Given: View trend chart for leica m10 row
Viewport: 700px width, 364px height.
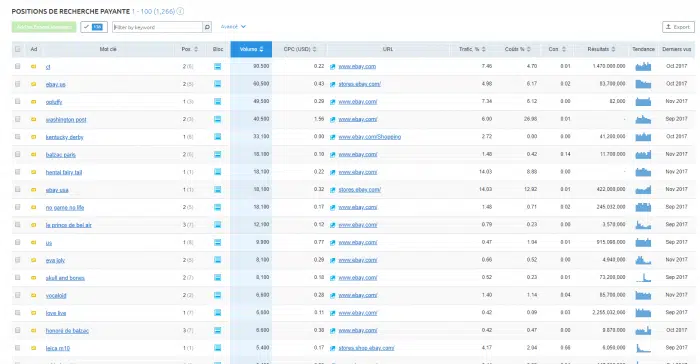Looking at the screenshot, I should click(x=643, y=348).
